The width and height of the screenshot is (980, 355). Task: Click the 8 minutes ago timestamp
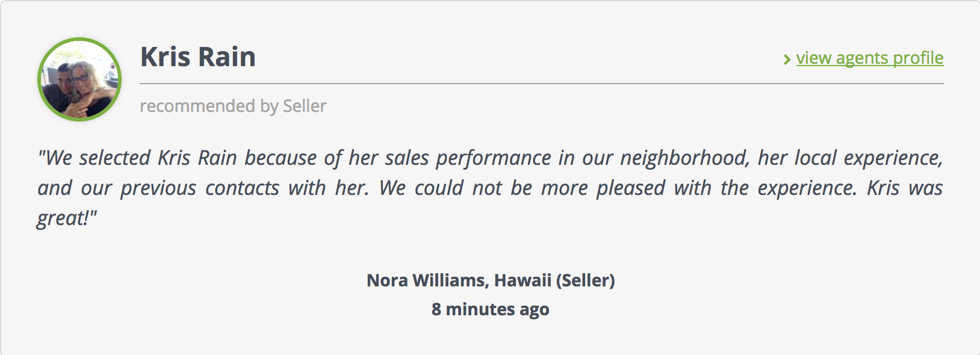(x=490, y=309)
